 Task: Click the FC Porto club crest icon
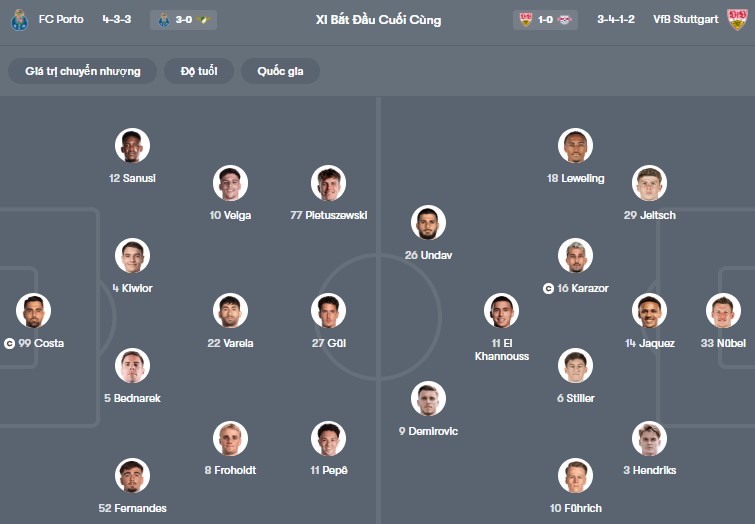pyautogui.click(x=19, y=20)
